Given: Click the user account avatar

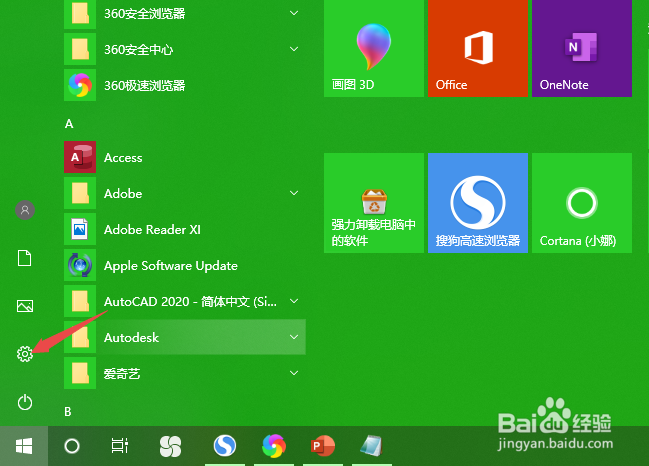Looking at the screenshot, I should pyautogui.click(x=25, y=210).
